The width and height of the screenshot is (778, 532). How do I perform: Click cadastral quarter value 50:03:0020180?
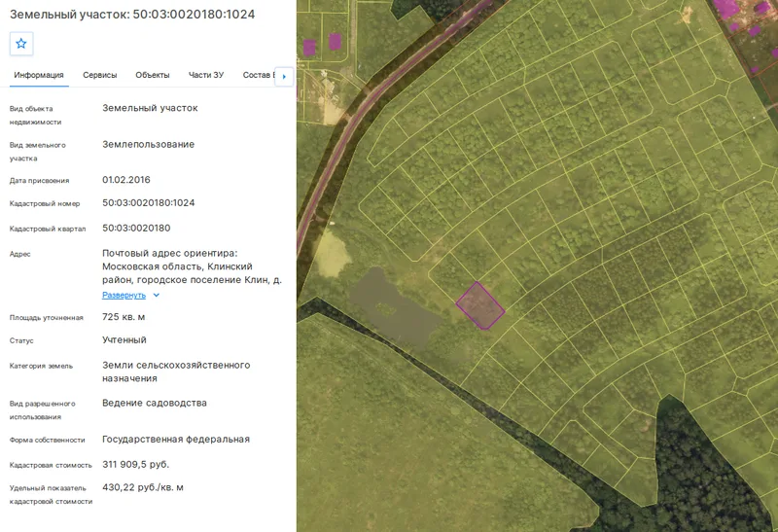[136, 228]
